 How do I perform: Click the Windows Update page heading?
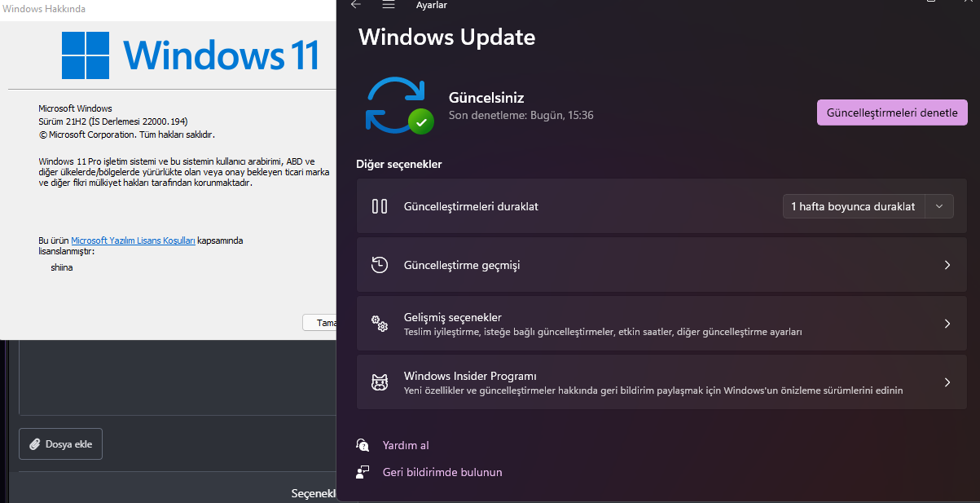click(447, 37)
